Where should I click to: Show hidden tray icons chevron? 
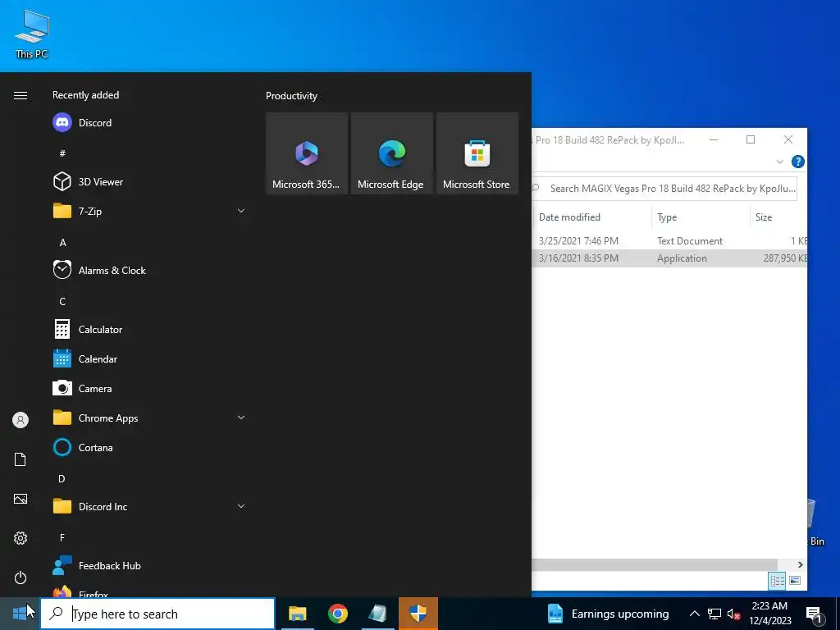(x=694, y=614)
